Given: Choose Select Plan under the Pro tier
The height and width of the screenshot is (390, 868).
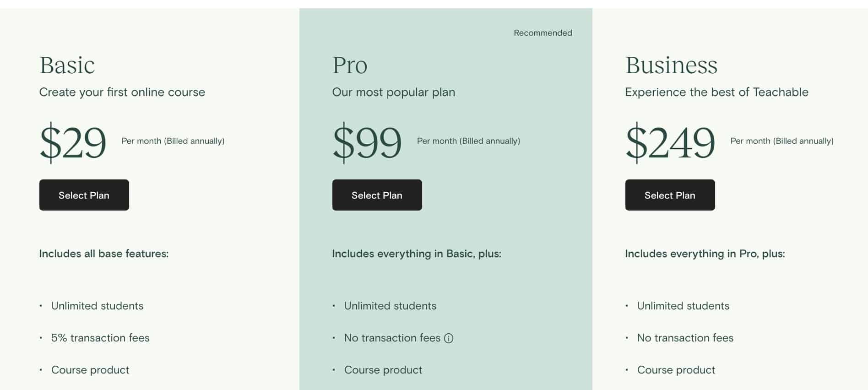Looking at the screenshot, I should (x=377, y=195).
